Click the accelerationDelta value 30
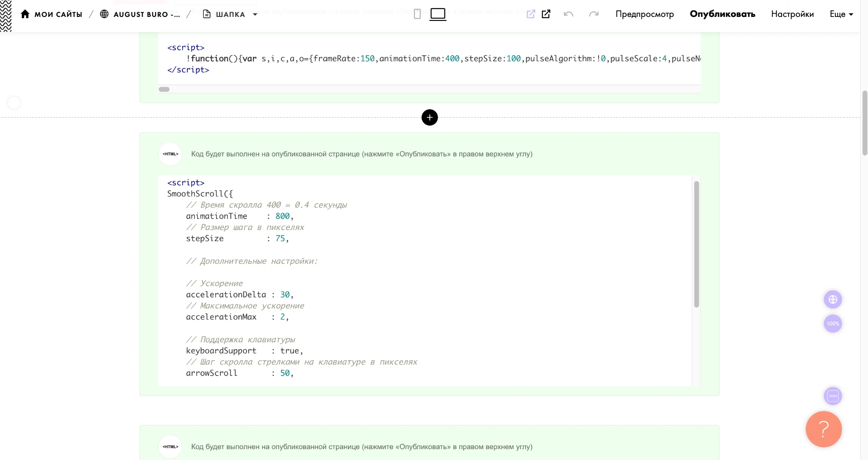Screen dimensions: 868x460 pos(285,294)
